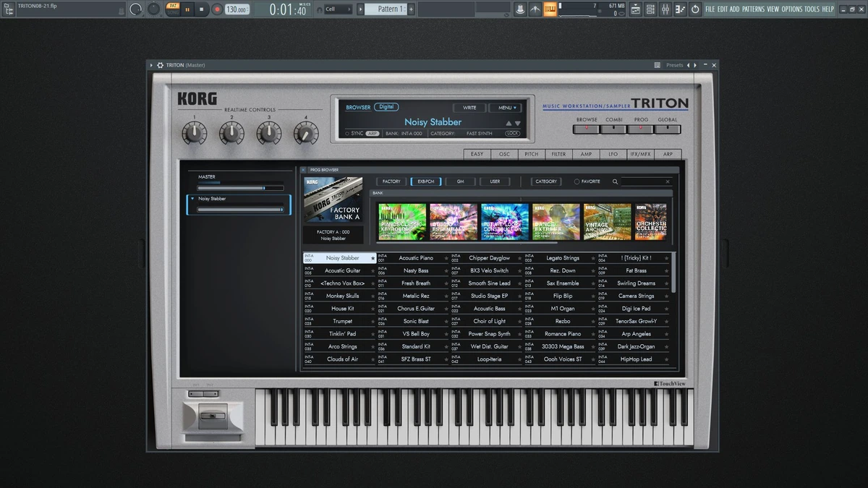
Task: Open the OPTIONS menu
Action: 792,9
